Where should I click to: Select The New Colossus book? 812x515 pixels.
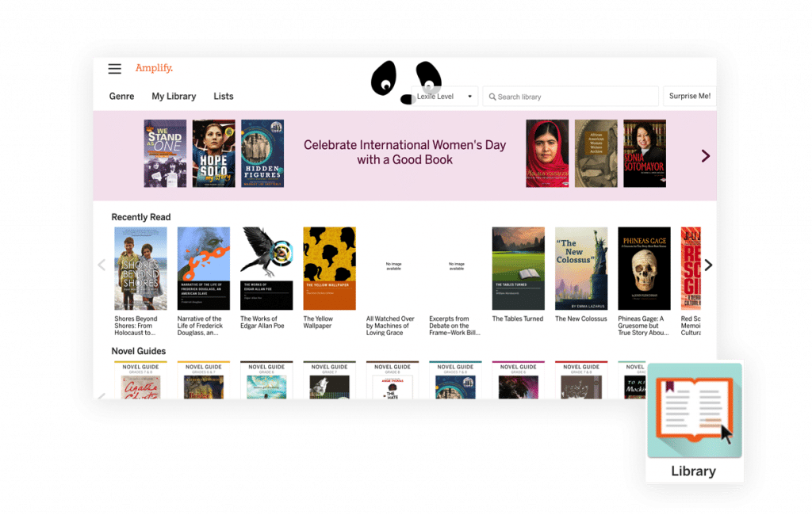coord(581,268)
